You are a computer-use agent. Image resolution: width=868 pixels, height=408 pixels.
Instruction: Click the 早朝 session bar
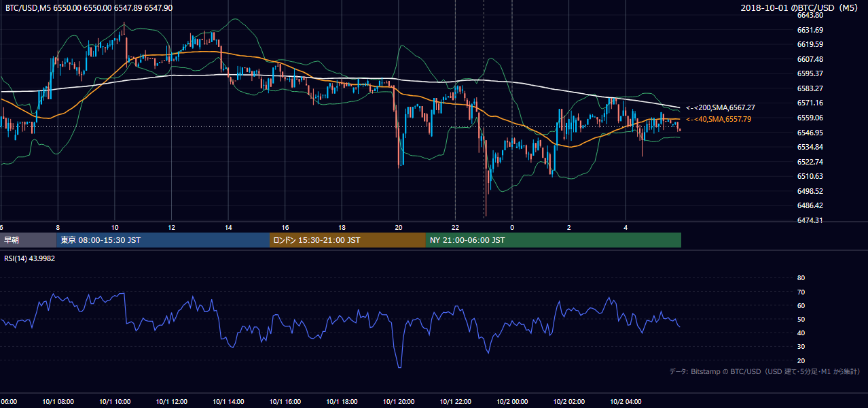(28, 240)
